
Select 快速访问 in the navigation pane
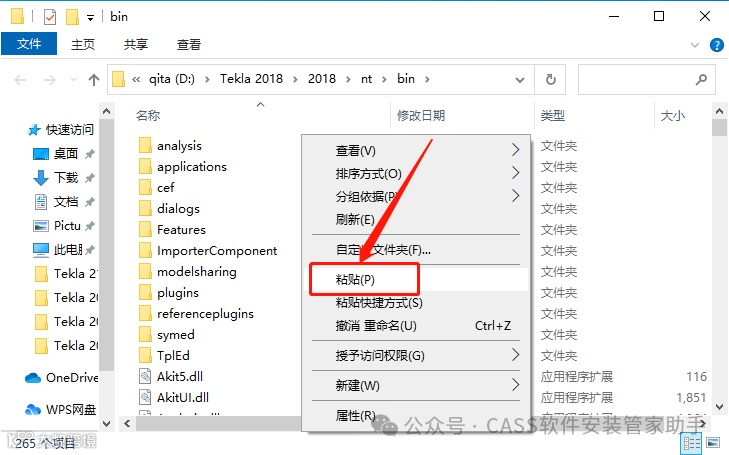[x=69, y=130]
